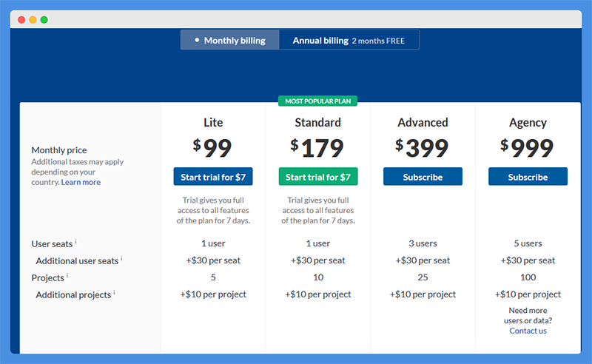592x364 pixels.
Task: Open the Additional projects info icon
Action: pyautogui.click(x=114, y=292)
